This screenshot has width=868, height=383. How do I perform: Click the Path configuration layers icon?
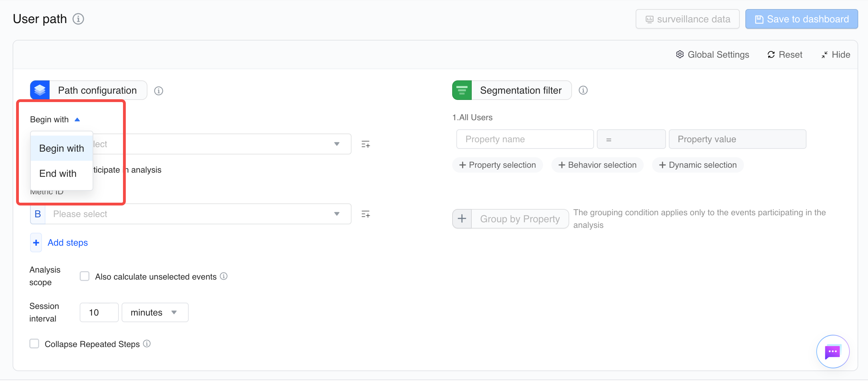coord(40,90)
